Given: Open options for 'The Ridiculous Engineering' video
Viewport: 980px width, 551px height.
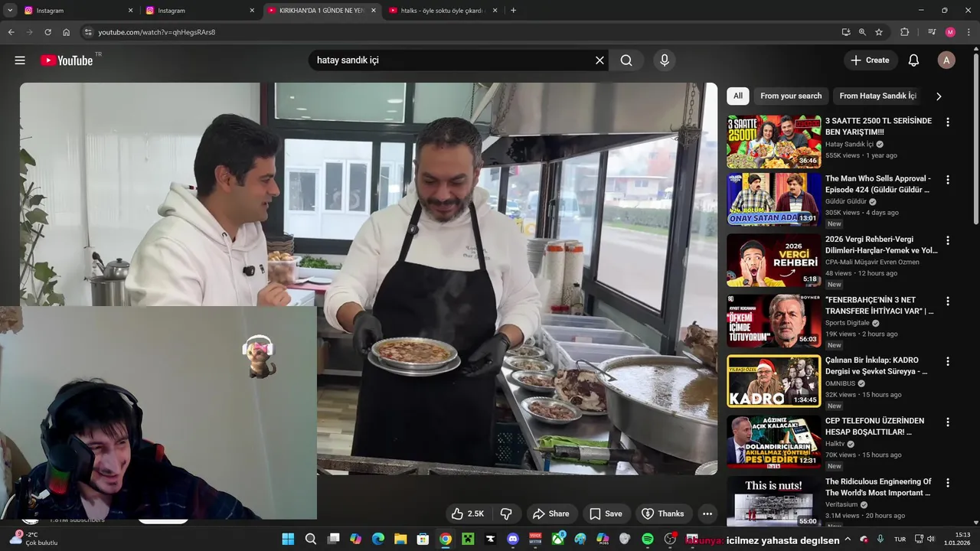Looking at the screenshot, I should [948, 483].
